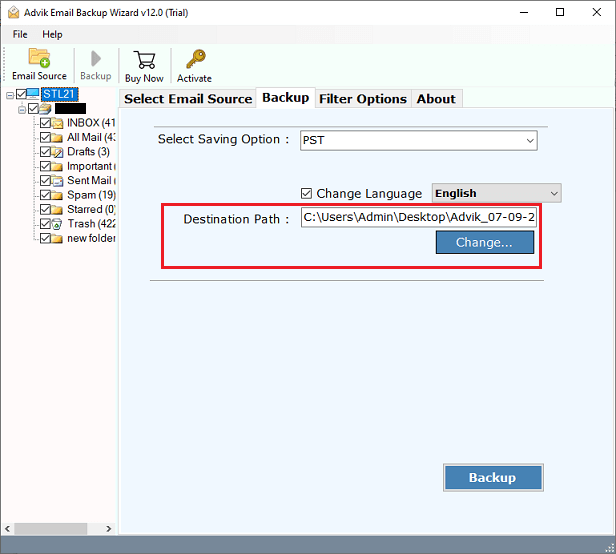
Task: Select the Spam (19) tree label
Action: [92, 195]
